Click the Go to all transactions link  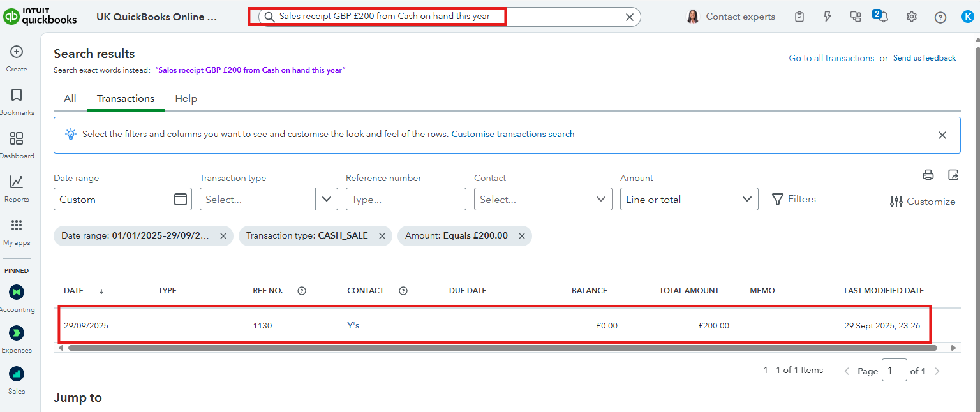(x=831, y=58)
